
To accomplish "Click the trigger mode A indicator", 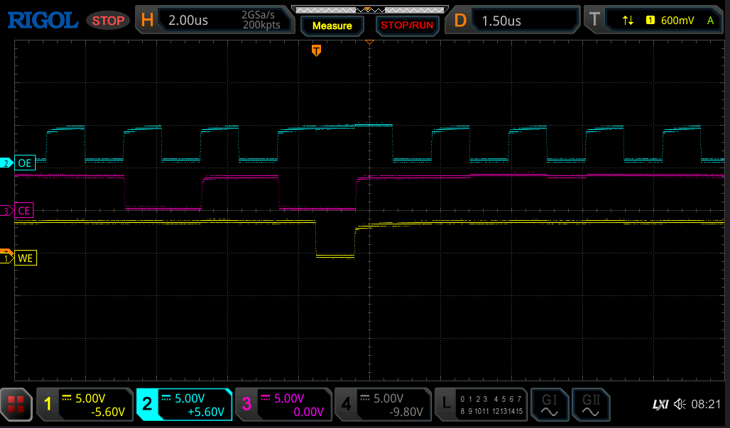I will coord(710,20).
